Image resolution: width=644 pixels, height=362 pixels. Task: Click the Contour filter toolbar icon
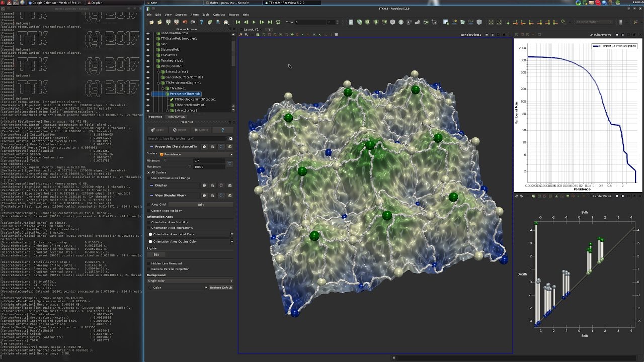(x=360, y=22)
